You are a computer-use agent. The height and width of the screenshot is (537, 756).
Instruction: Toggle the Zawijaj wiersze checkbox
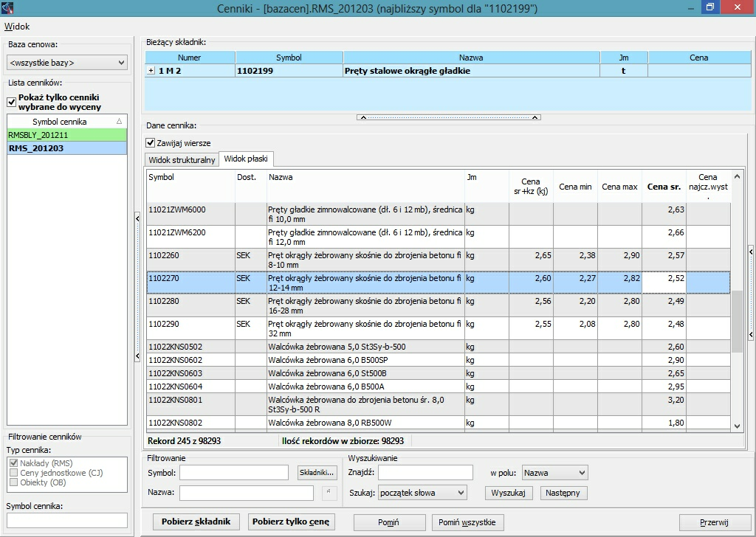coord(151,143)
